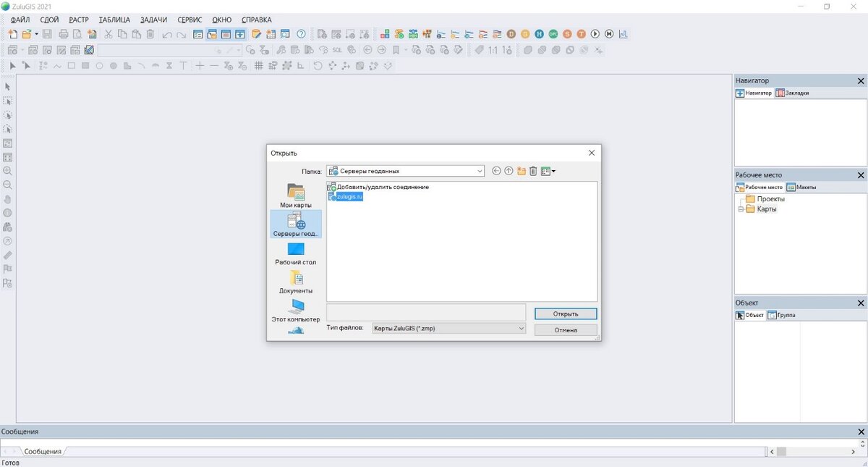Click the brown D round icon
The height and width of the screenshot is (467, 868).
(x=511, y=34)
